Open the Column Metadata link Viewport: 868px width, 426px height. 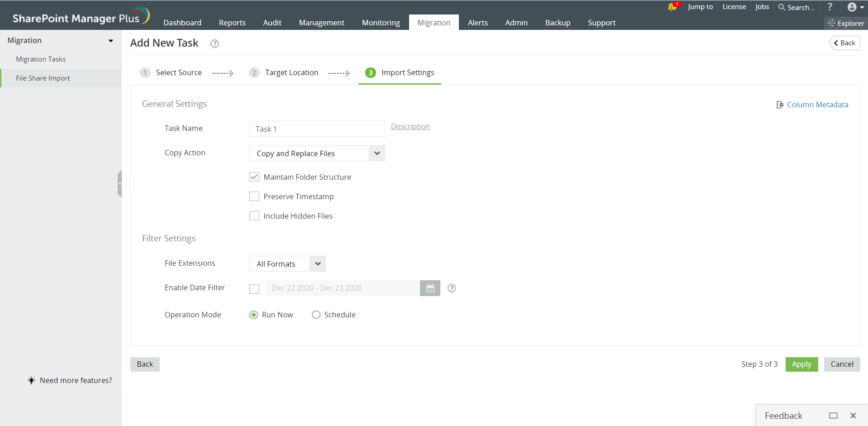click(812, 105)
